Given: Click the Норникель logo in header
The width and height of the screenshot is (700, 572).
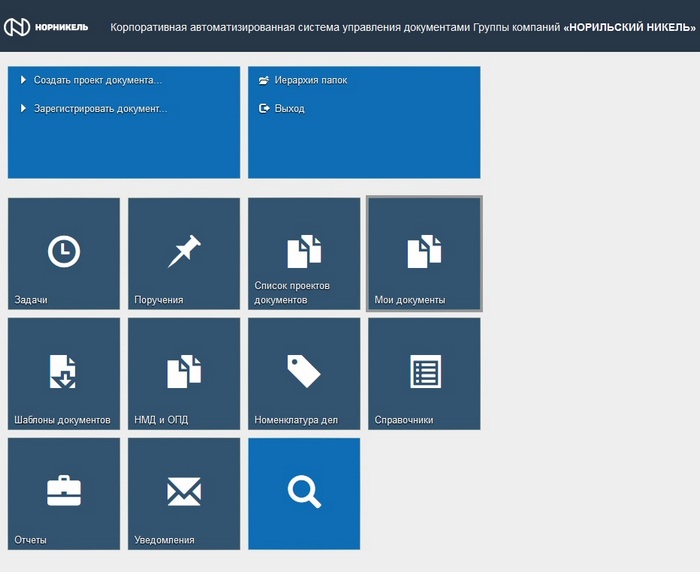Looking at the screenshot, I should coord(46,26).
